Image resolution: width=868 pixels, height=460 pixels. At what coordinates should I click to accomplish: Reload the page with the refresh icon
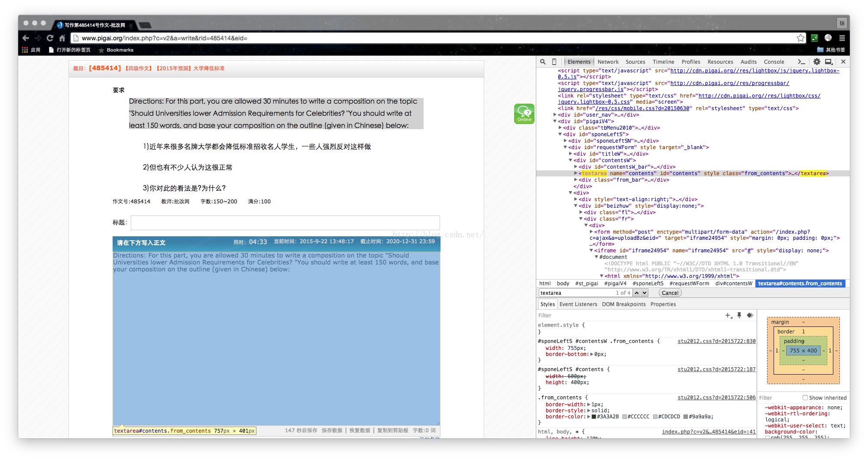pyautogui.click(x=50, y=38)
